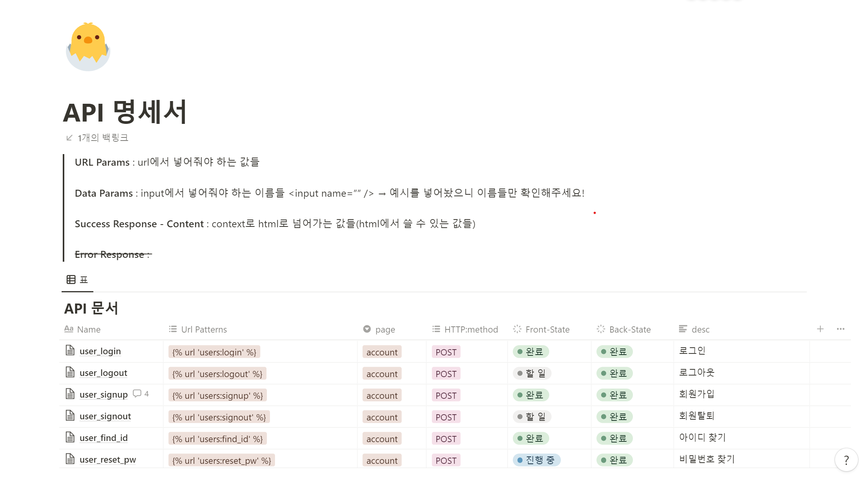Click the 'API 명세서' page title
The image size is (868, 482).
click(x=125, y=113)
